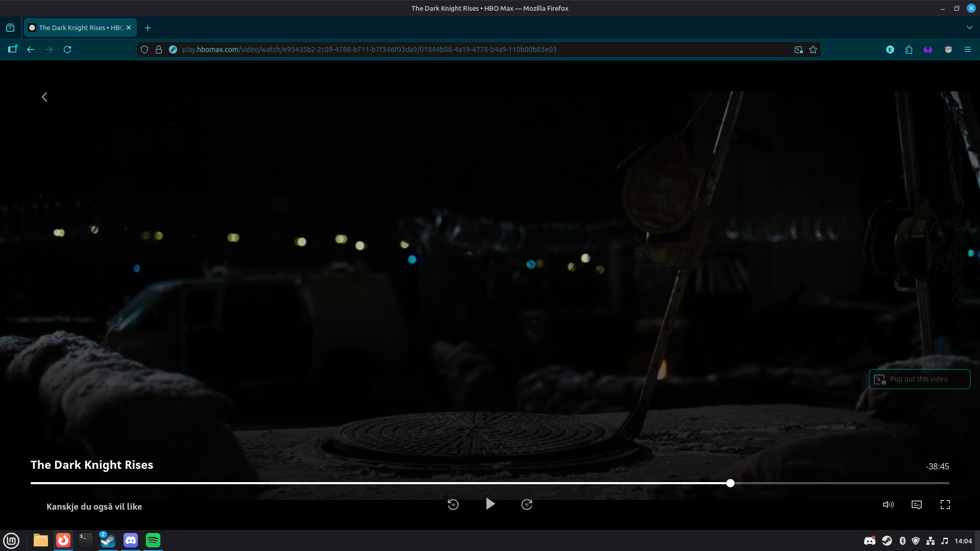Toggle picture-in-picture in address bar
The image size is (980, 551).
798,49
